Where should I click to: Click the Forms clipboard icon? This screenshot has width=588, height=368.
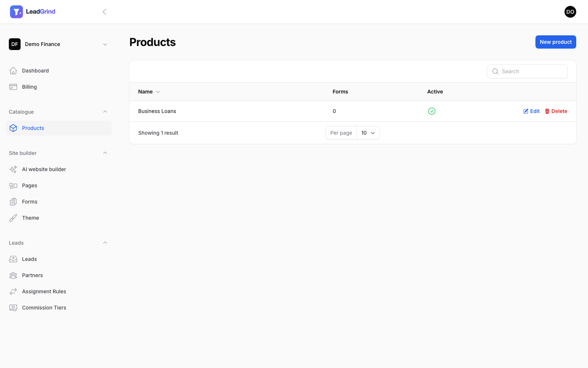[13, 202]
